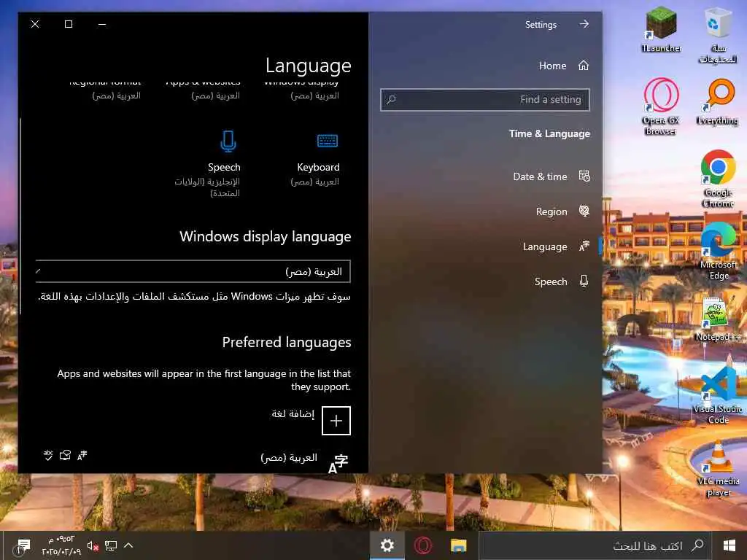Open the Speech language tile
The height and width of the screenshot is (560, 747).
point(209,164)
